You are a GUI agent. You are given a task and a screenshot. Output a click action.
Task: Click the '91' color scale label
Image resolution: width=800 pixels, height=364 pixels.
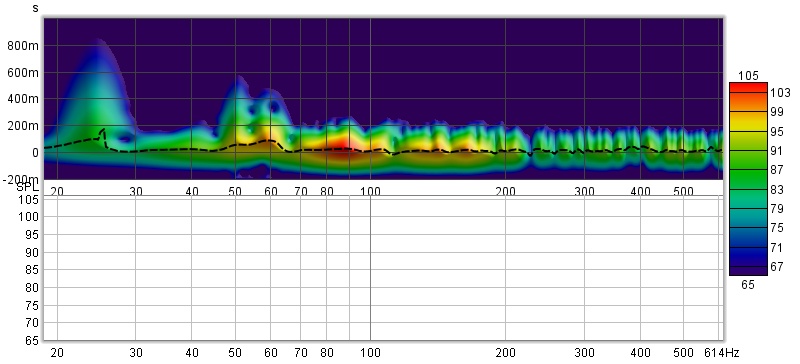777,151
